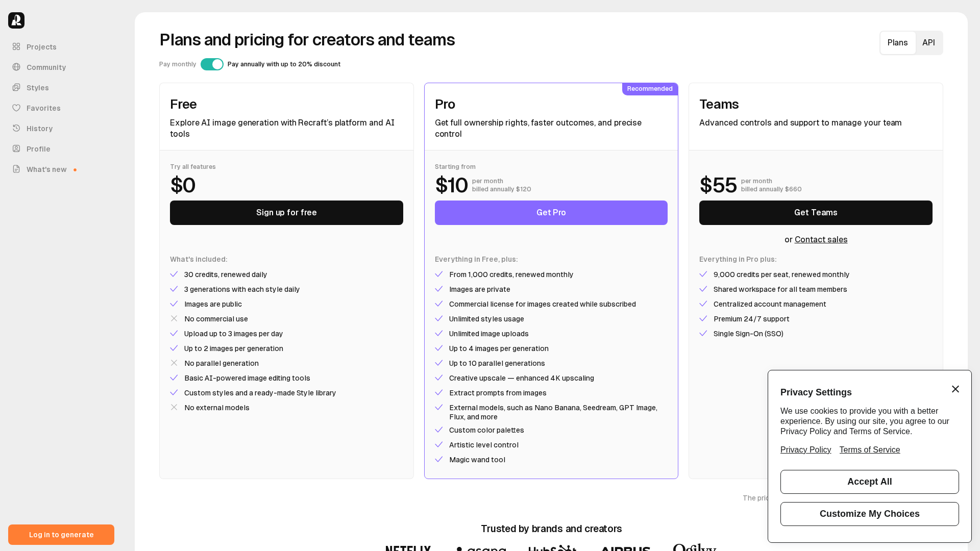Click the Favorites heart icon
The height and width of the screenshot is (551, 980).
tap(16, 108)
